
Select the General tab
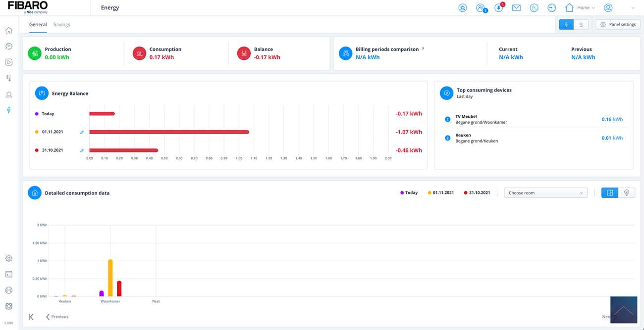click(38, 24)
